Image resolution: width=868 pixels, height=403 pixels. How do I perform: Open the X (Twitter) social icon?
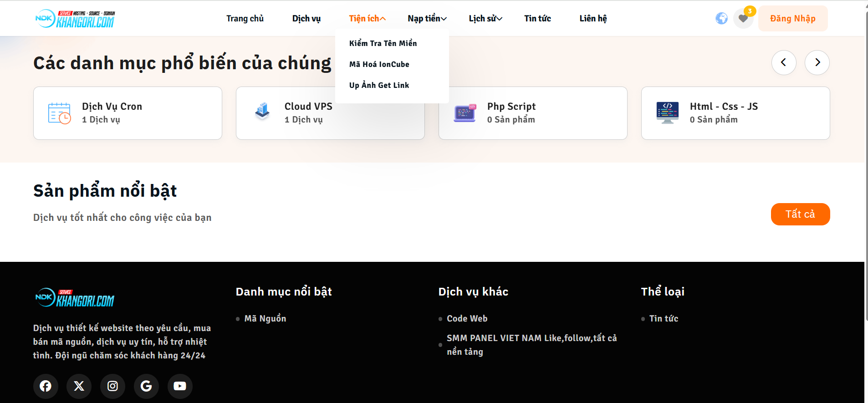pyautogui.click(x=79, y=386)
